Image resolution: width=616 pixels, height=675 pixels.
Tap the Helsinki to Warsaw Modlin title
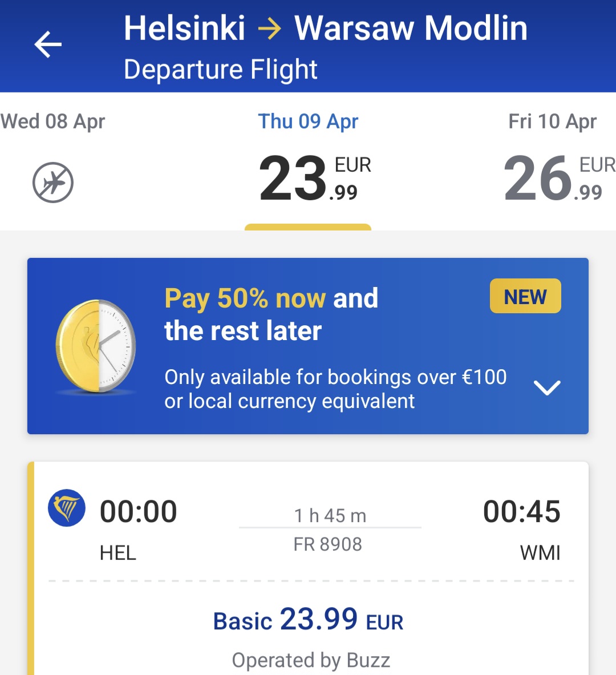326,29
